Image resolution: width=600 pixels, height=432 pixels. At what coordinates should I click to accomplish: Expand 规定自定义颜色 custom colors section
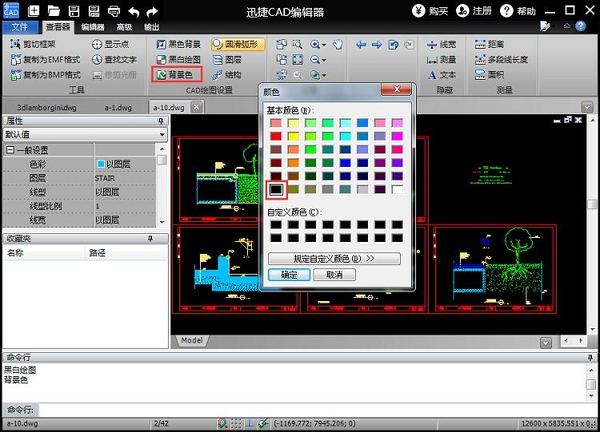pyautogui.click(x=334, y=258)
